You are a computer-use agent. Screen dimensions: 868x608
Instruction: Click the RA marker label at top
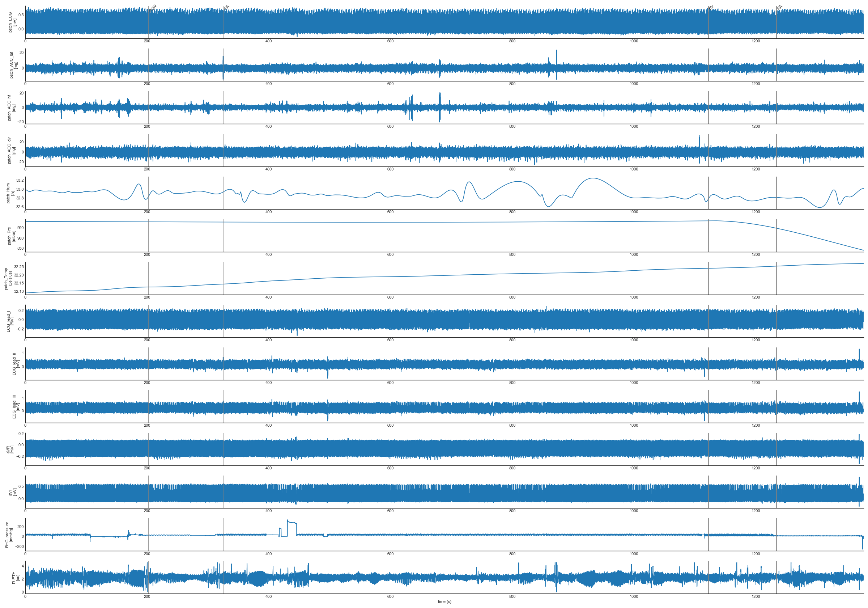(x=779, y=8)
